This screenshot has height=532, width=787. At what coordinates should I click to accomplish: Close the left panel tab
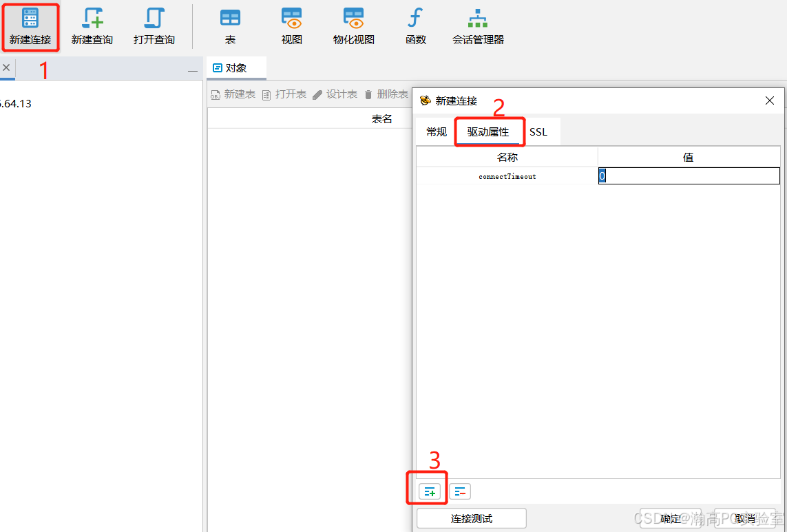pos(6,67)
